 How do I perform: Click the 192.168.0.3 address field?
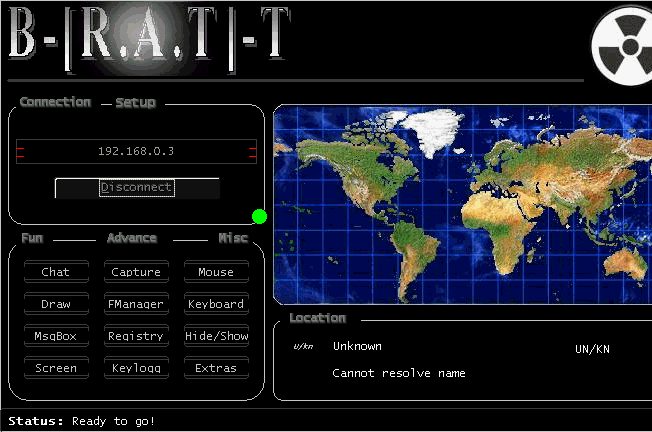(136, 151)
